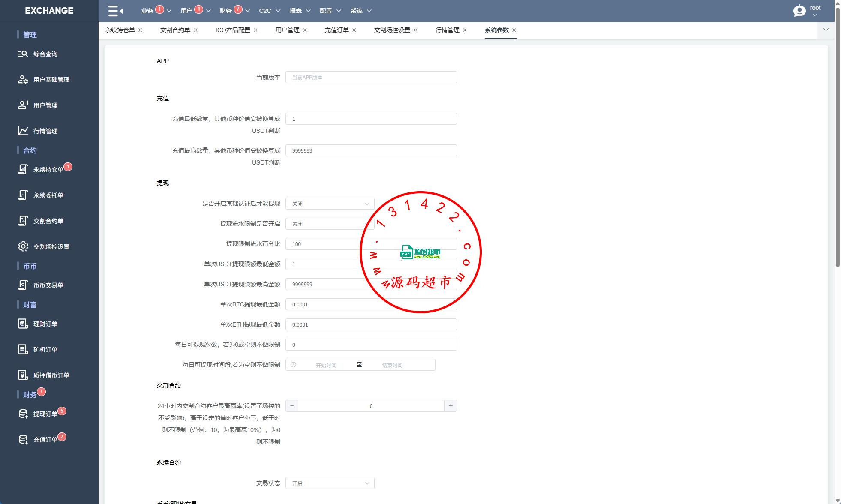The image size is (841, 504).
Task: Open 理财订单 icon in sidebar
Action: 23,324
